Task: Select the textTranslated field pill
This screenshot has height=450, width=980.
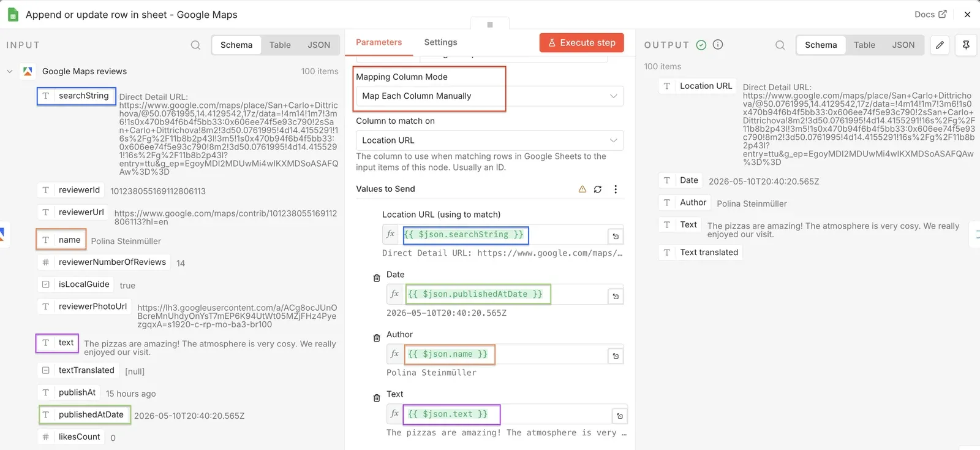Action: [x=78, y=370]
